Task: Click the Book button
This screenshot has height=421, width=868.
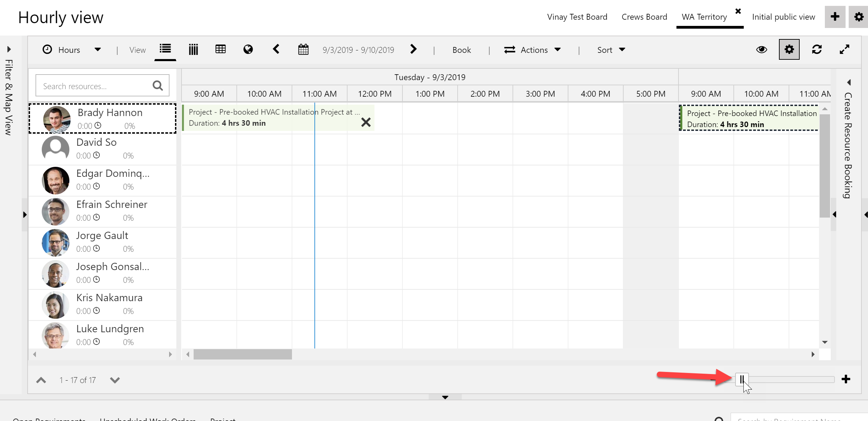Action: [x=462, y=49]
